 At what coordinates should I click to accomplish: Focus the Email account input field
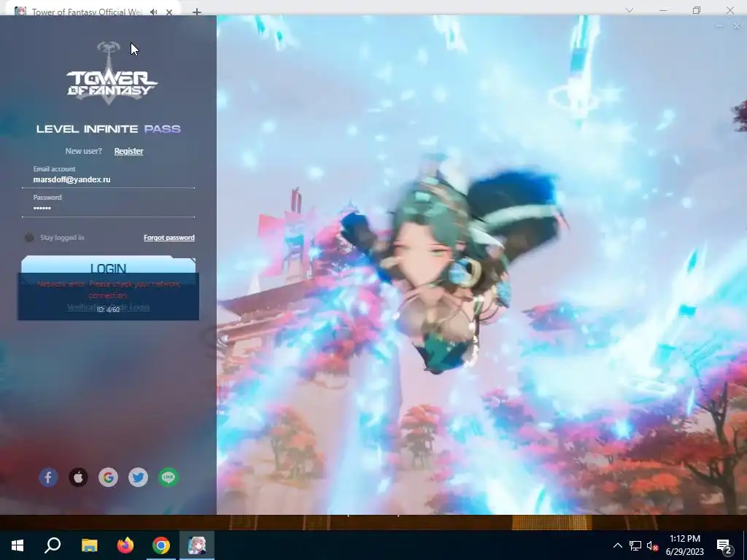pos(108,179)
